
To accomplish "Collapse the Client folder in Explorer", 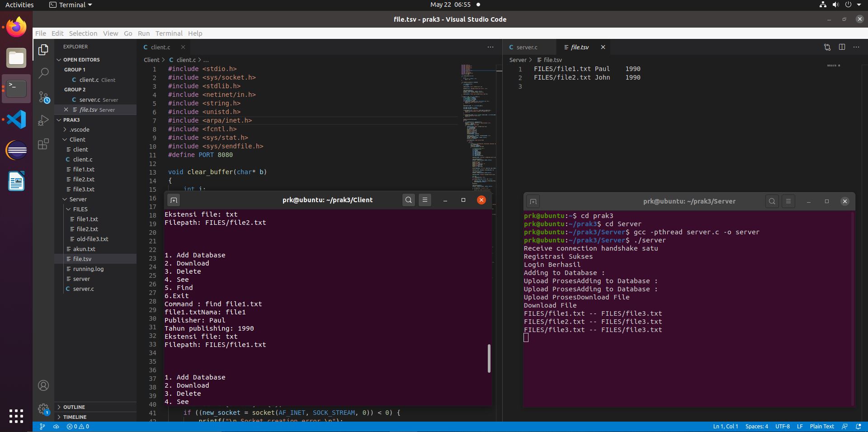I will [77, 139].
